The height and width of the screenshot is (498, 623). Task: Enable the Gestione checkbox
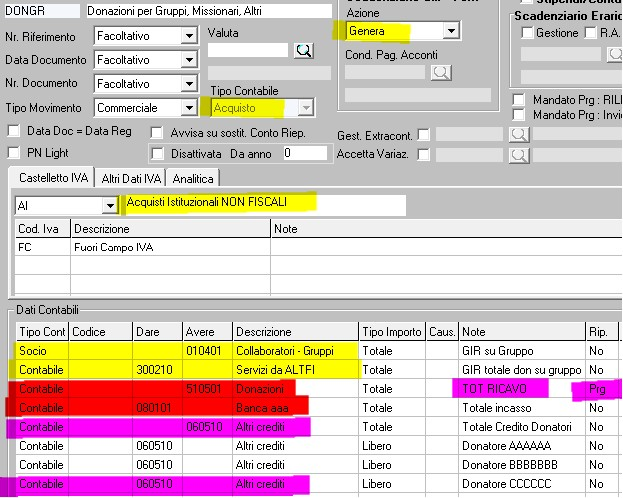(526, 33)
